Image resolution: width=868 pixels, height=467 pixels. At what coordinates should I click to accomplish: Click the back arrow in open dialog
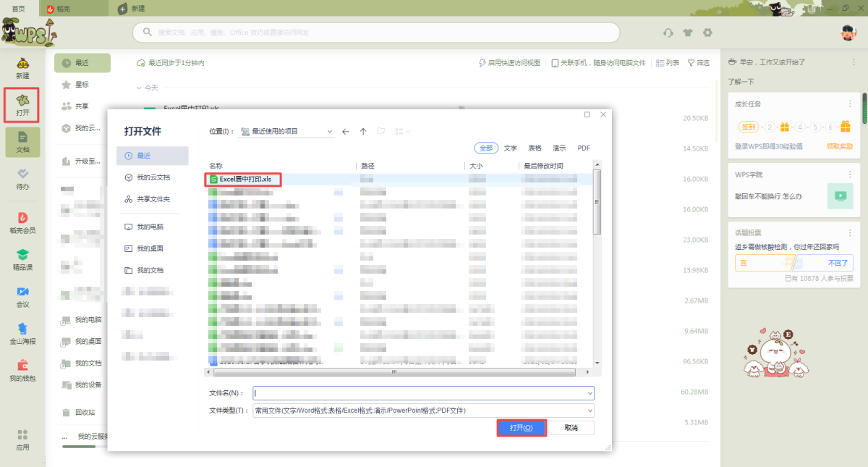346,132
